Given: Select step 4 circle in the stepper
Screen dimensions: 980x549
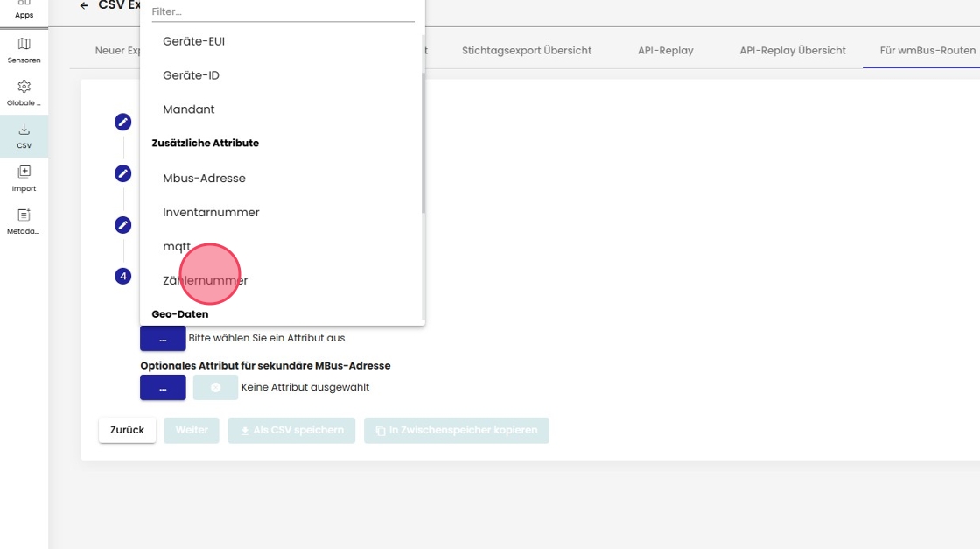Looking at the screenshot, I should pos(122,277).
